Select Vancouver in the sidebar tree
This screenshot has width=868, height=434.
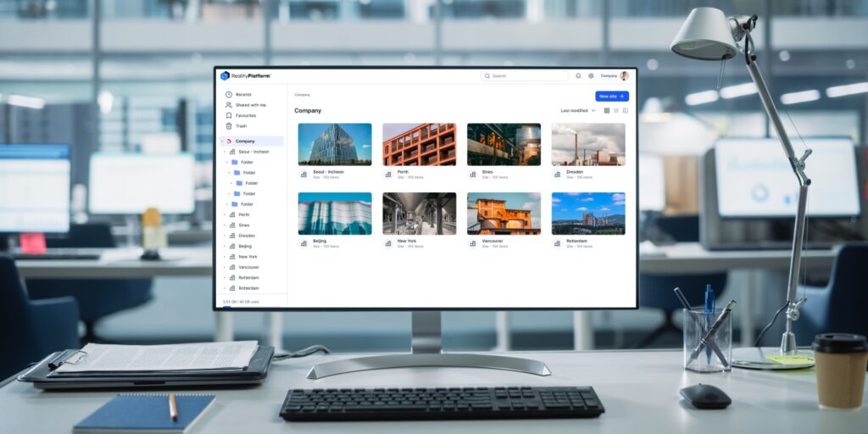pos(248,267)
